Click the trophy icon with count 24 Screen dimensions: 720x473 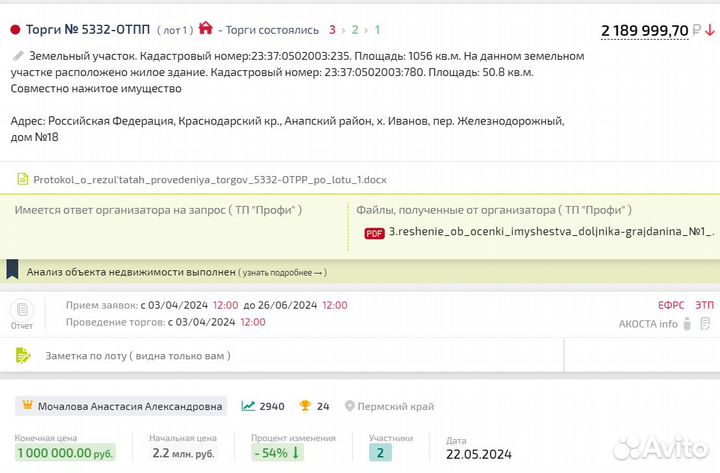coord(305,406)
